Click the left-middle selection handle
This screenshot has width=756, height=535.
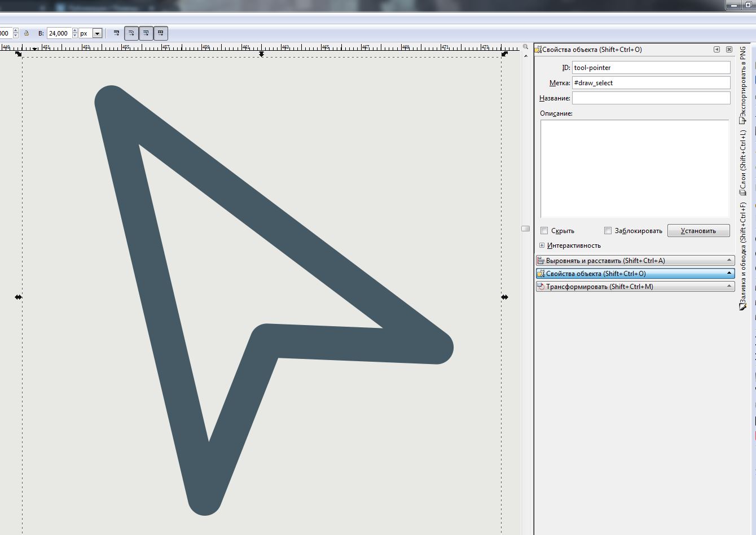pyautogui.click(x=19, y=297)
